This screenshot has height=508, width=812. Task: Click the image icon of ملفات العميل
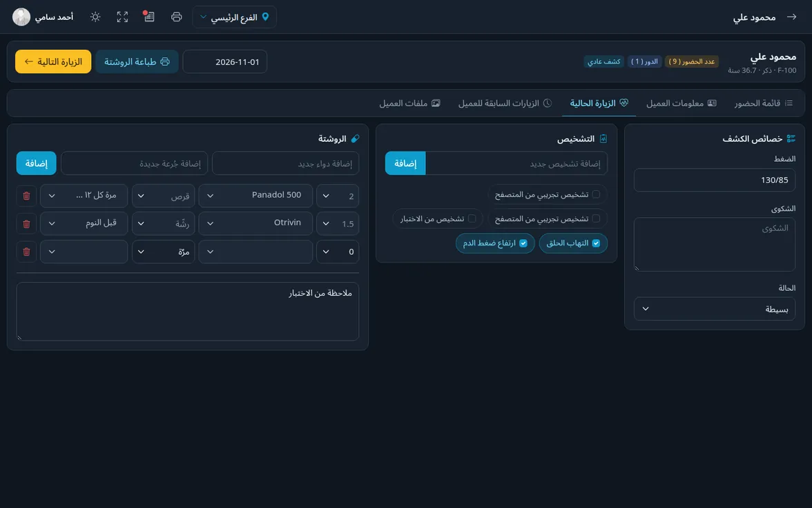(436, 103)
